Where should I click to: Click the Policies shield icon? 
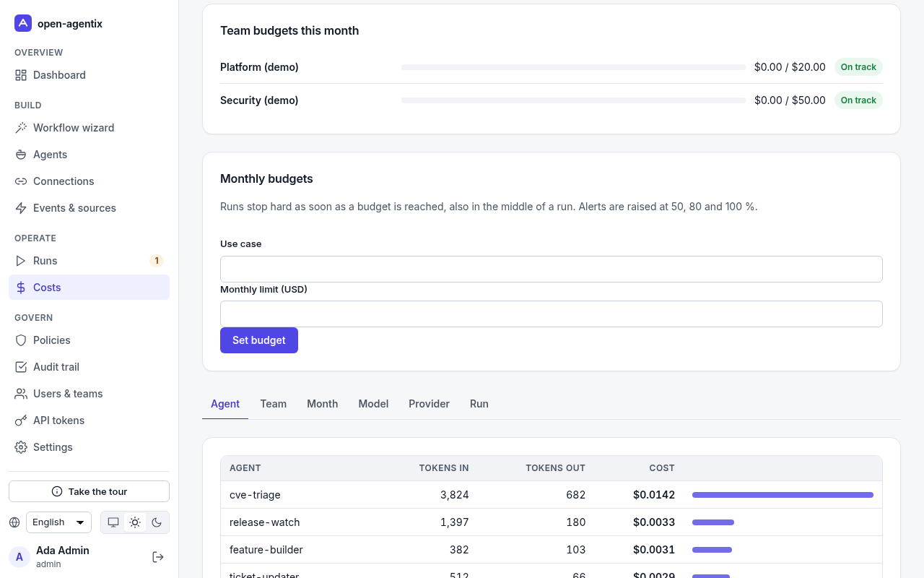point(21,340)
